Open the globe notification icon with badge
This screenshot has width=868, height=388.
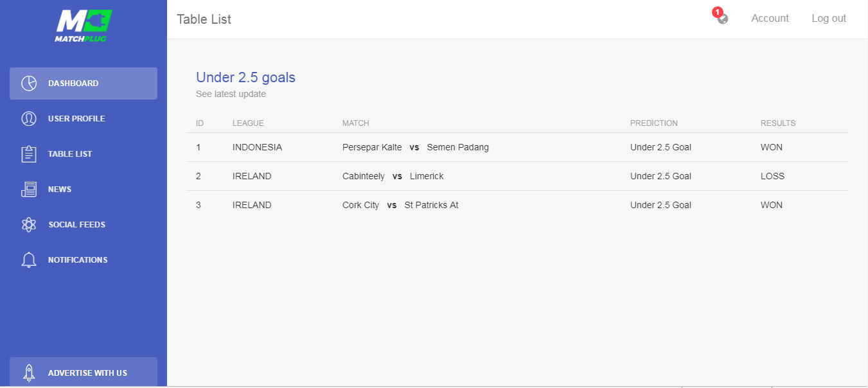pos(722,17)
